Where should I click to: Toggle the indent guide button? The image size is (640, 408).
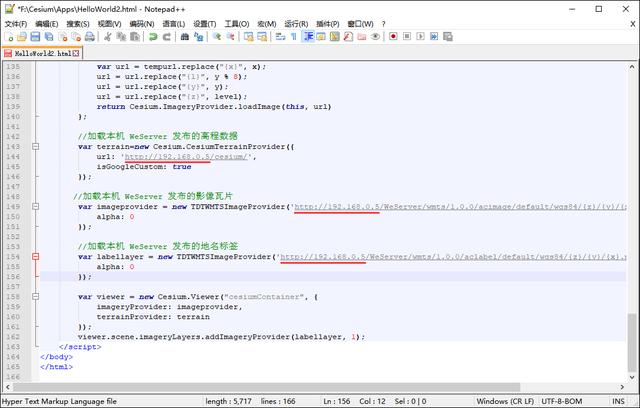click(308, 37)
